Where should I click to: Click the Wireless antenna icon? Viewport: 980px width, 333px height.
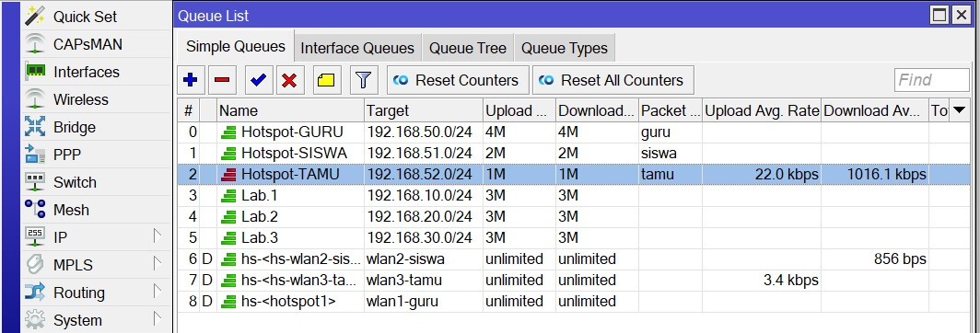click(x=35, y=99)
